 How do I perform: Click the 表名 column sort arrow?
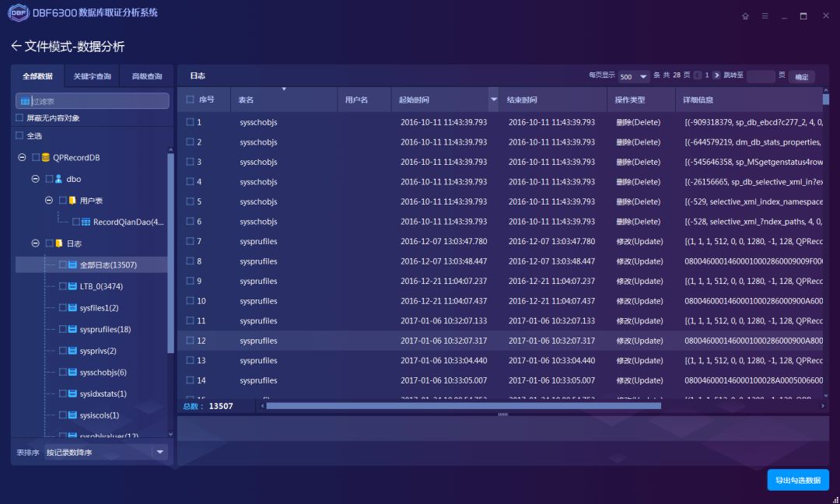coord(284,89)
